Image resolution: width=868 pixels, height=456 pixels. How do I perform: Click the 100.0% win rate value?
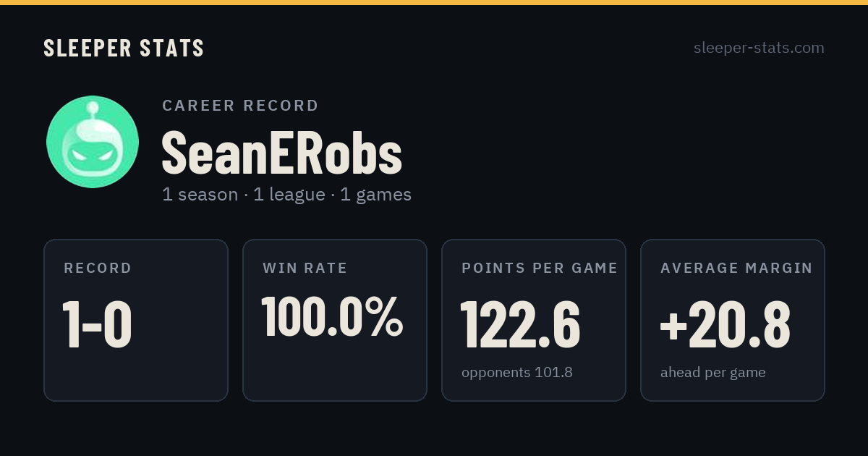point(332,316)
